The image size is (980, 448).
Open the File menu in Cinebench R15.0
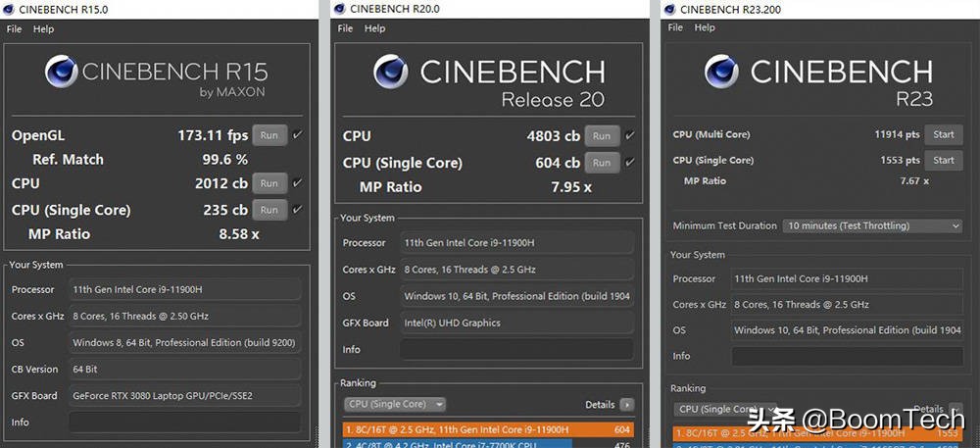coord(14,29)
